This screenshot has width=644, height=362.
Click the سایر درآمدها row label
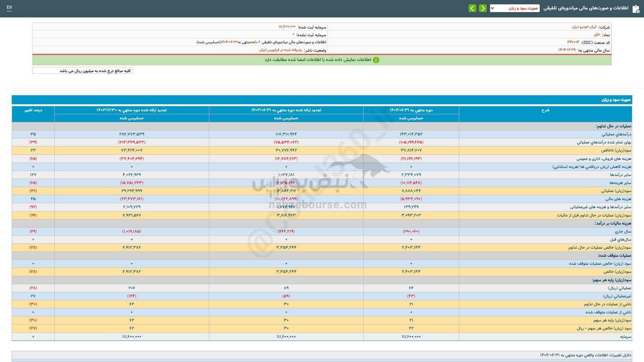coord(620,175)
